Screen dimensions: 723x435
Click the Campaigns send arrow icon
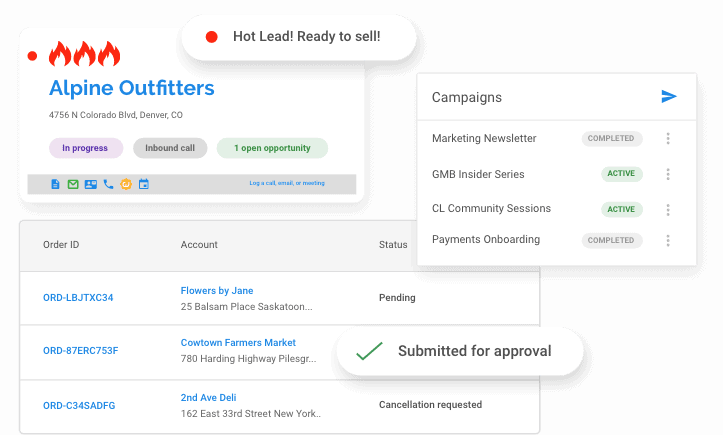[x=669, y=97]
